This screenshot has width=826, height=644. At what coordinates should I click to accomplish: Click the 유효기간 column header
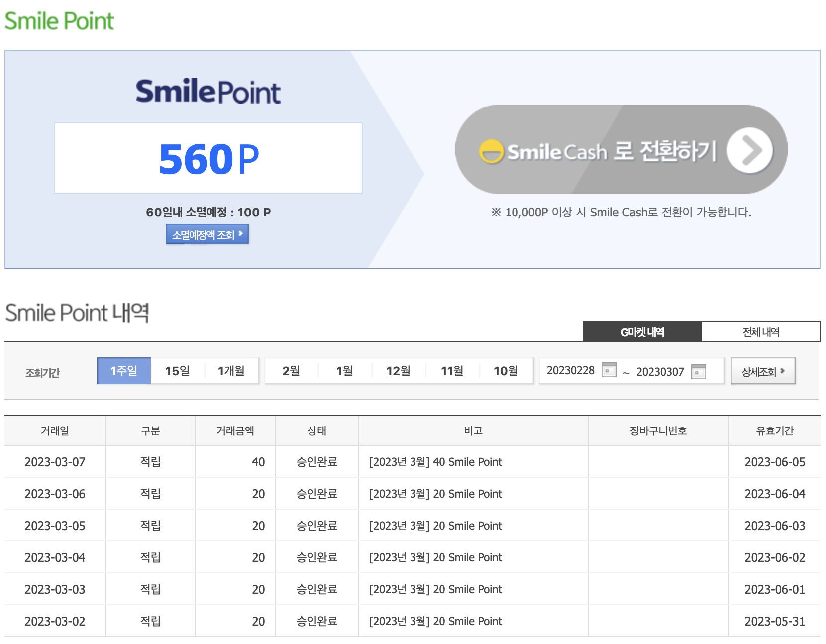[775, 430]
